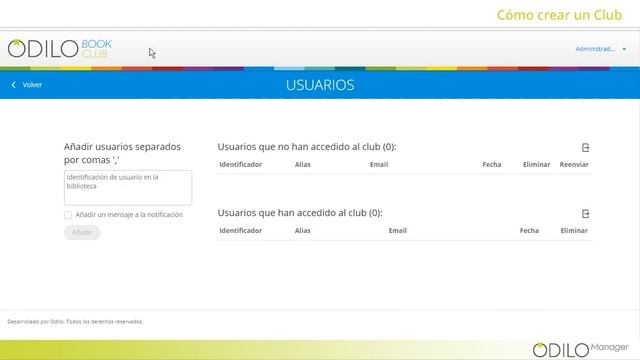Click the 'Desarrollado por Odilo' footer text
Viewport: 640px width, 360px height.
pos(75,322)
